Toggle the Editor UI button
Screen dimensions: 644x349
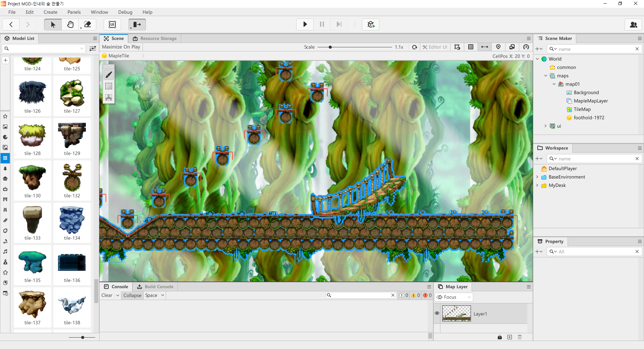point(435,47)
